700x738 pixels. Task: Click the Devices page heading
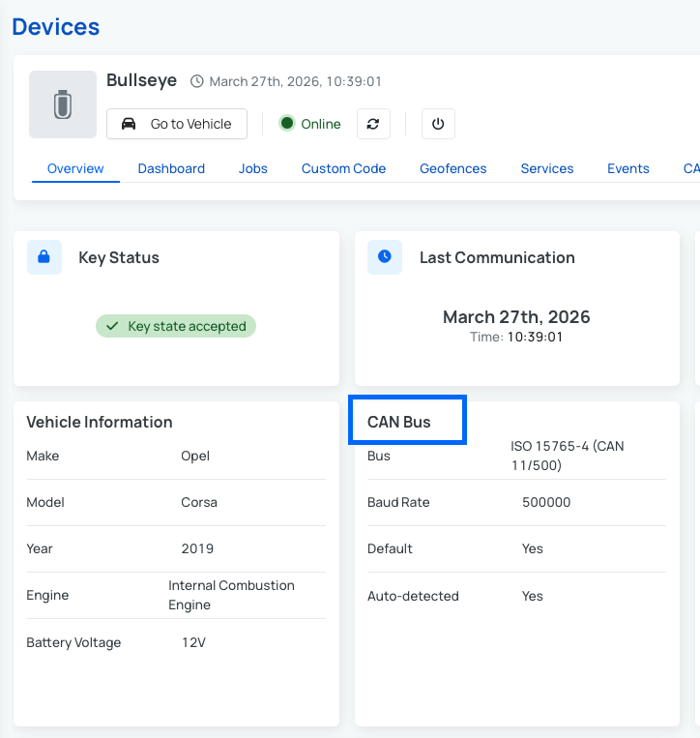pos(56,26)
